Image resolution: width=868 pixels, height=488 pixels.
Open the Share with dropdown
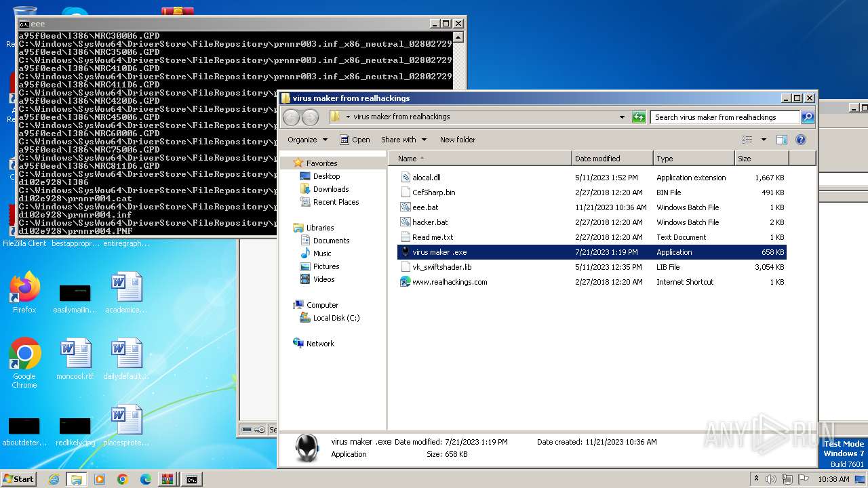pyautogui.click(x=403, y=140)
